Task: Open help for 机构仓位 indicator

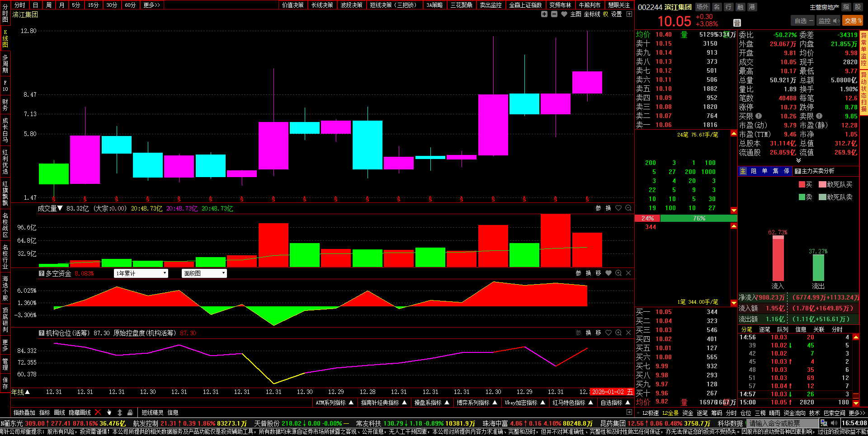Action: tap(42, 333)
